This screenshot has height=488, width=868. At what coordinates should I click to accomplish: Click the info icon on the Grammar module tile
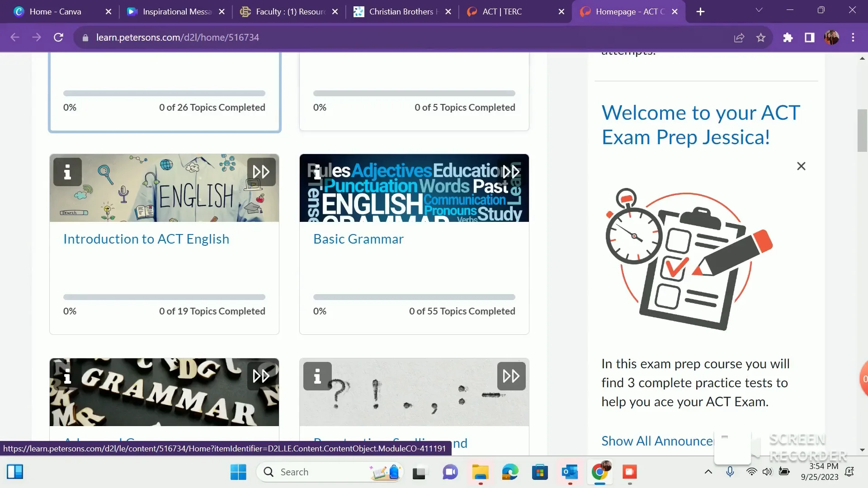click(x=67, y=376)
